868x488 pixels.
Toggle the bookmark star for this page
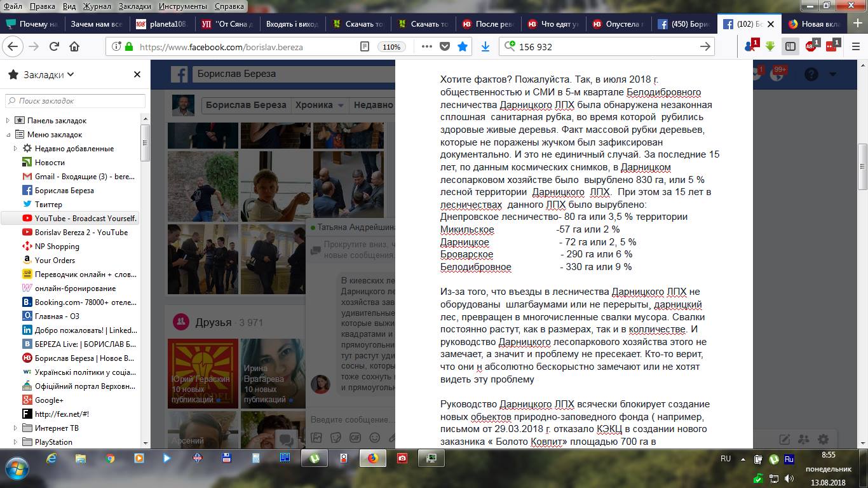point(463,46)
